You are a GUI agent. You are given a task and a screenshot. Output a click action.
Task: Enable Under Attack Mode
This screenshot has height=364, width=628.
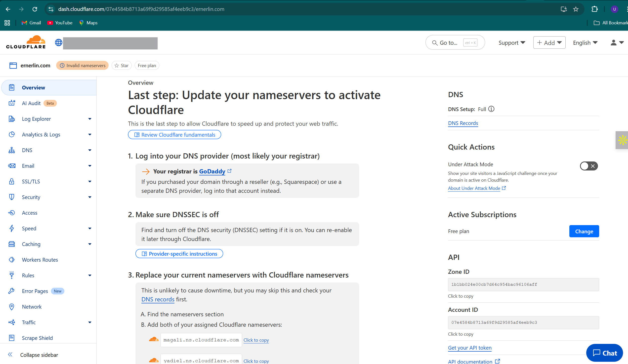(x=589, y=166)
